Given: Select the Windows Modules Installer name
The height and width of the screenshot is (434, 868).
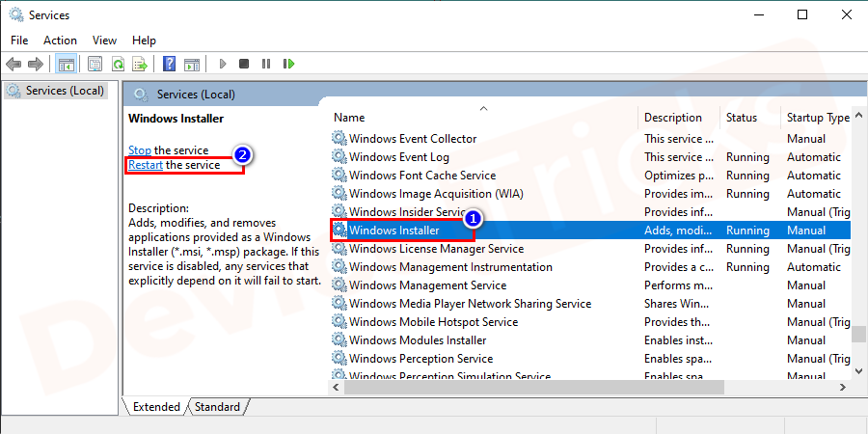Looking at the screenshot, I should 418,339.
